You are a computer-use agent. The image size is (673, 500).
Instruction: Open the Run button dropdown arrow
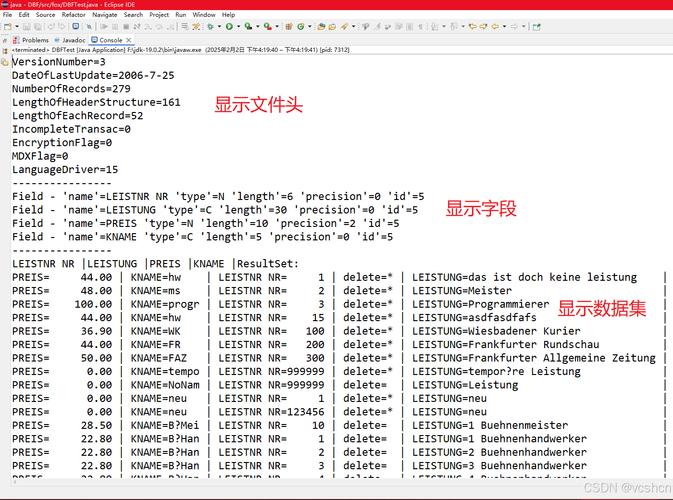coord(239,26)
